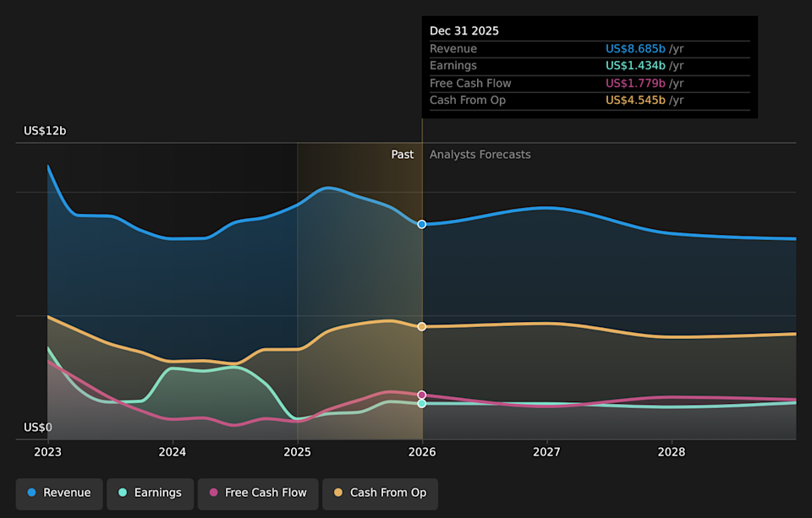This screenshot has width=812, height=518.
Task: Select the orange Cash From Op marker at 2026
Action: tap(422, 326)
